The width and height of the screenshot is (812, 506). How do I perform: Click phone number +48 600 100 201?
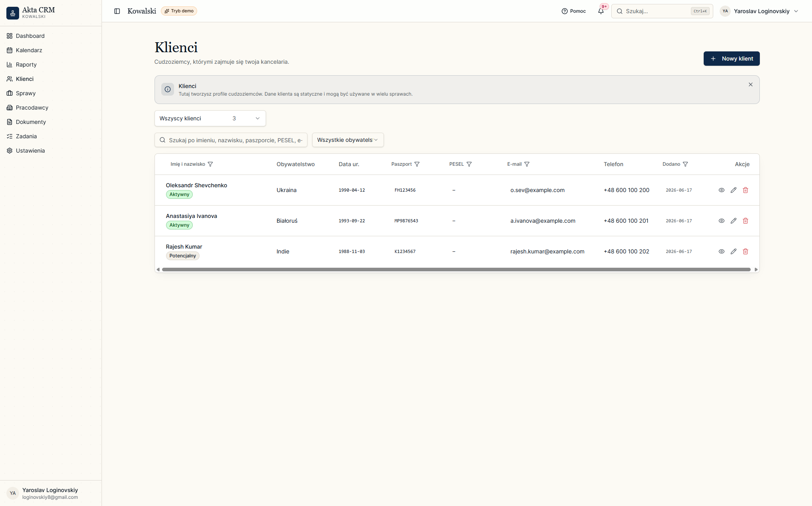pyautogui.click(x=626, y=221)
